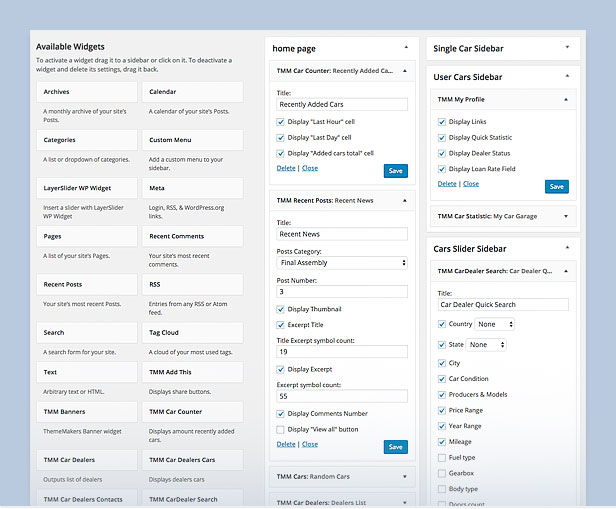Collapse the home page sidebar arrow
This screenshot has height=509, width=616.
coord(406,47)
